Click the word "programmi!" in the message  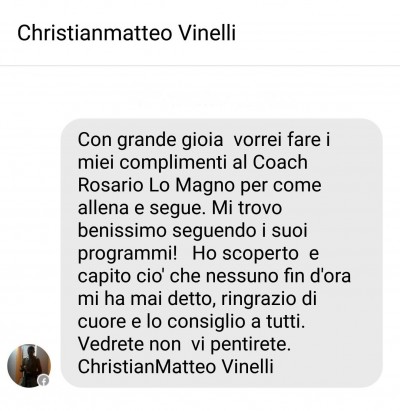(x=128, y=254)
